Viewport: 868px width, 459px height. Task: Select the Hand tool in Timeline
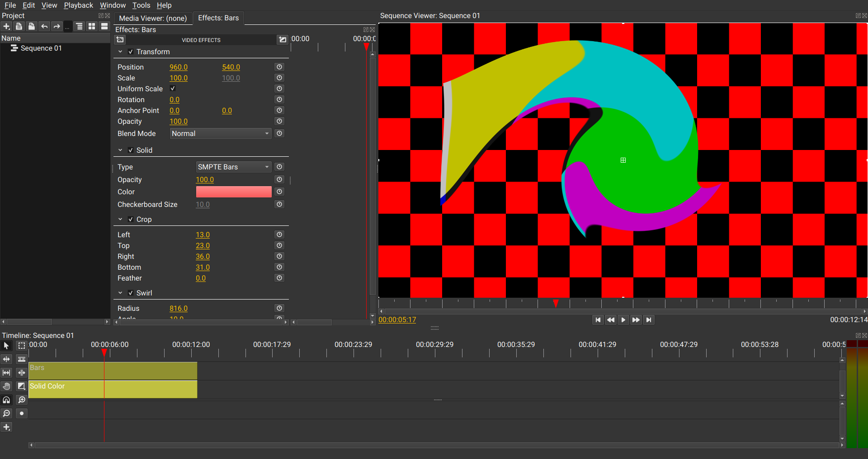click(x=6, y=386)
